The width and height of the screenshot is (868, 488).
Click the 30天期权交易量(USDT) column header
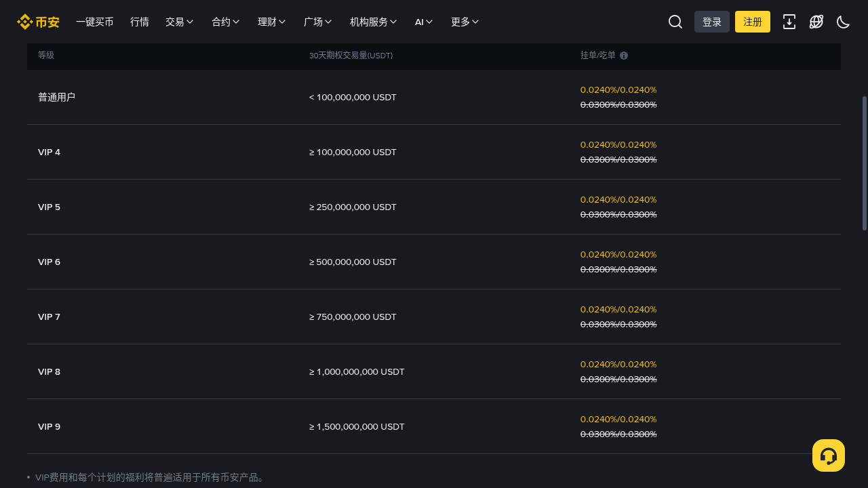pos(351,56)
